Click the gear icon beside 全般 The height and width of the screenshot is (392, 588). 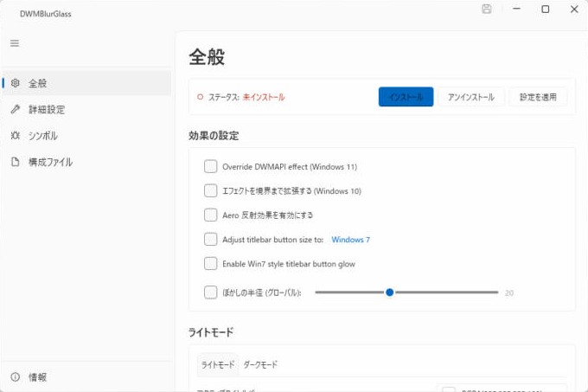coord(15,83)
